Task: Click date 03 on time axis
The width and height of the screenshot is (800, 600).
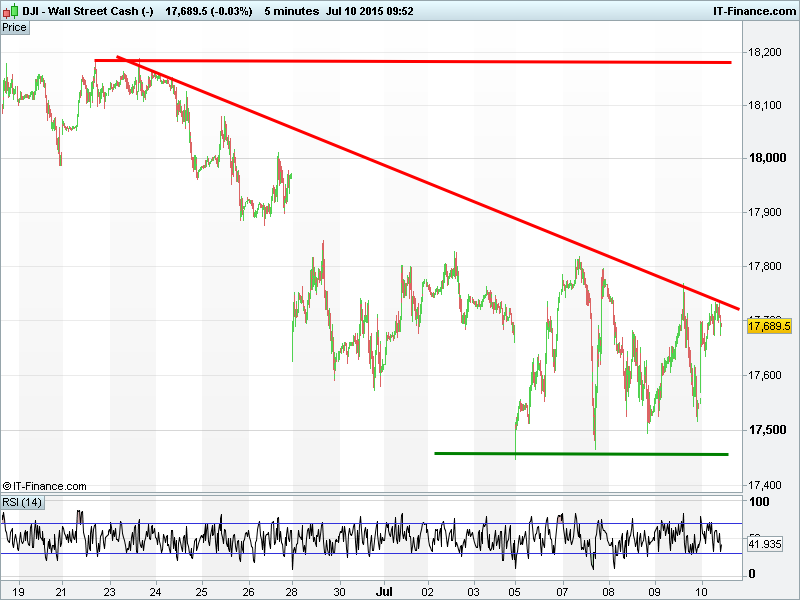Action: 474,592
